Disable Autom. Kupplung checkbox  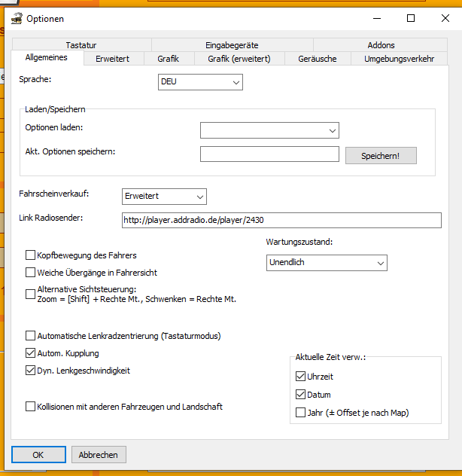[x=31, y=353]
